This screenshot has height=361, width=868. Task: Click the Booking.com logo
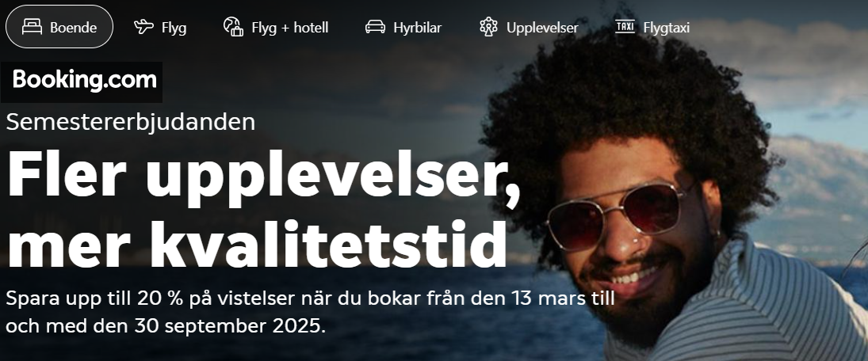coord(82,82)
